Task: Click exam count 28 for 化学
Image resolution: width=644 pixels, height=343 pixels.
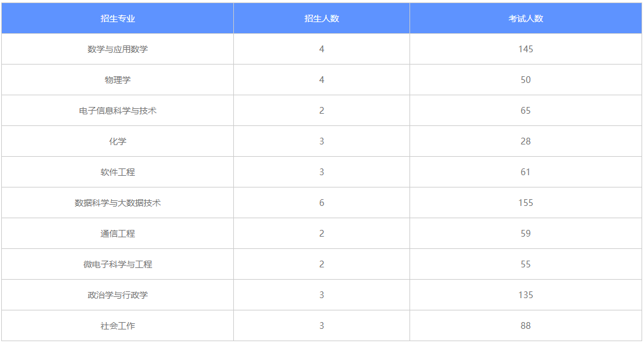Action: coord(526,141)
